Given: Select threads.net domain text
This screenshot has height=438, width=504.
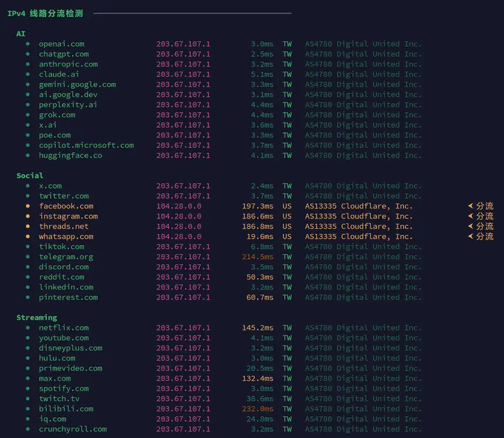Looking at the screenshot, I should point(64,227).
